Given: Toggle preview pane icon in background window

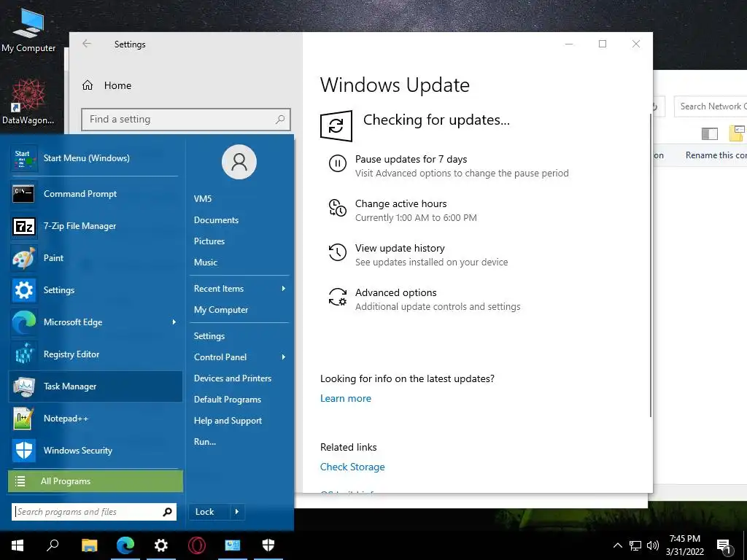Looking at the screenshot, I should [709, 134].
